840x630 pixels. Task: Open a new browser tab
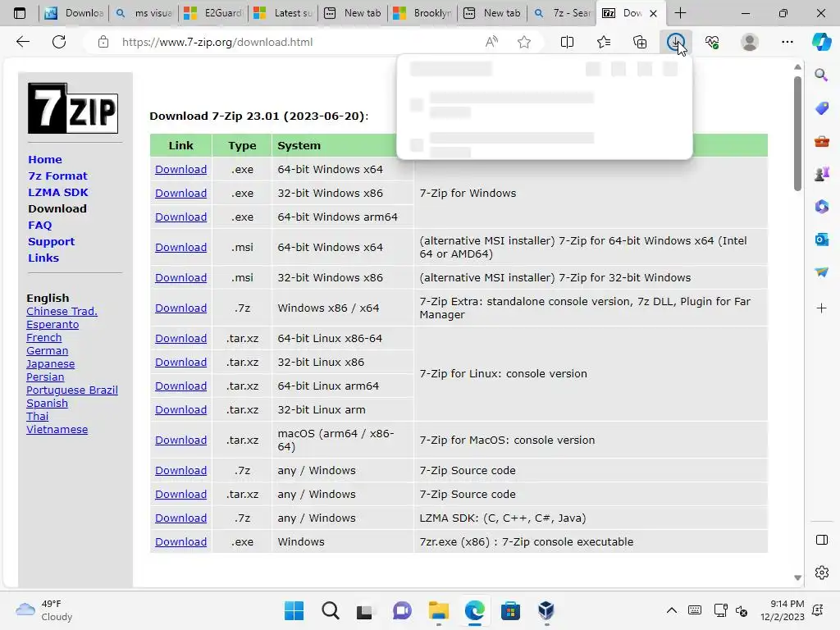(x=680, y=13)
